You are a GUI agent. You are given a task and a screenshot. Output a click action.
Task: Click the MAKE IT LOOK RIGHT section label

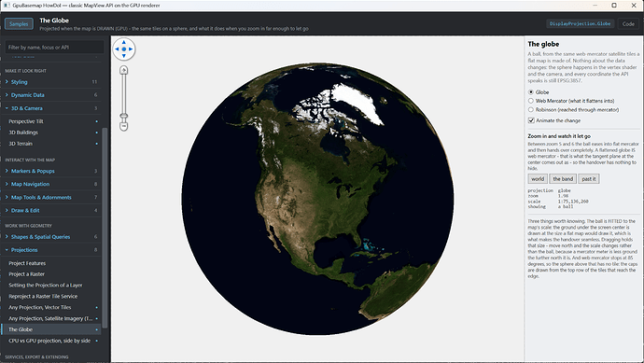point(26,71)
